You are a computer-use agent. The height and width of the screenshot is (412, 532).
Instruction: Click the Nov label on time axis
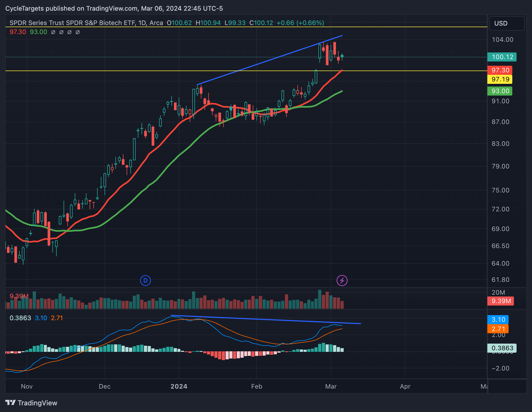[27, 386]
